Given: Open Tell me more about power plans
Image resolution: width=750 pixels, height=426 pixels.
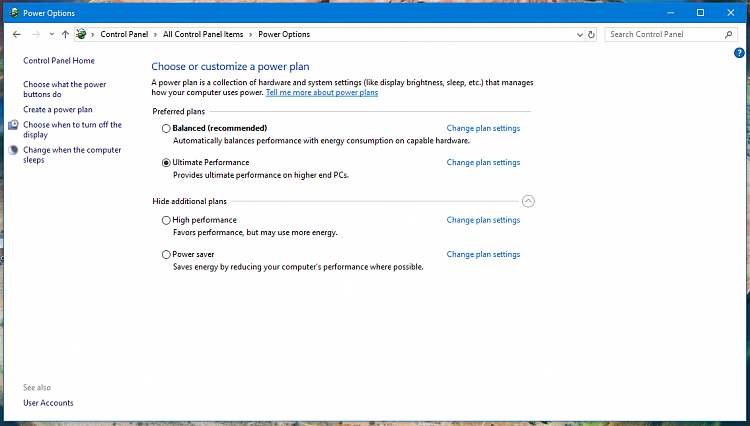Looking at the screenshot, I should [x=322, y=93].
